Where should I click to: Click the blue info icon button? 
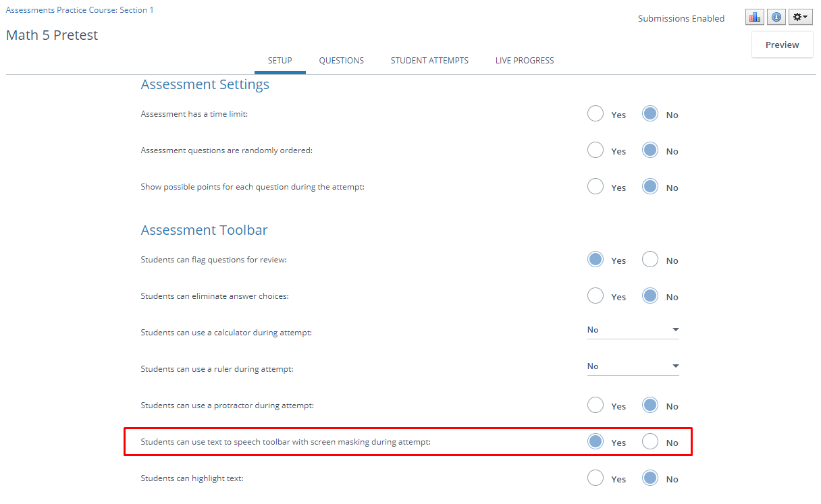(776, 17)
